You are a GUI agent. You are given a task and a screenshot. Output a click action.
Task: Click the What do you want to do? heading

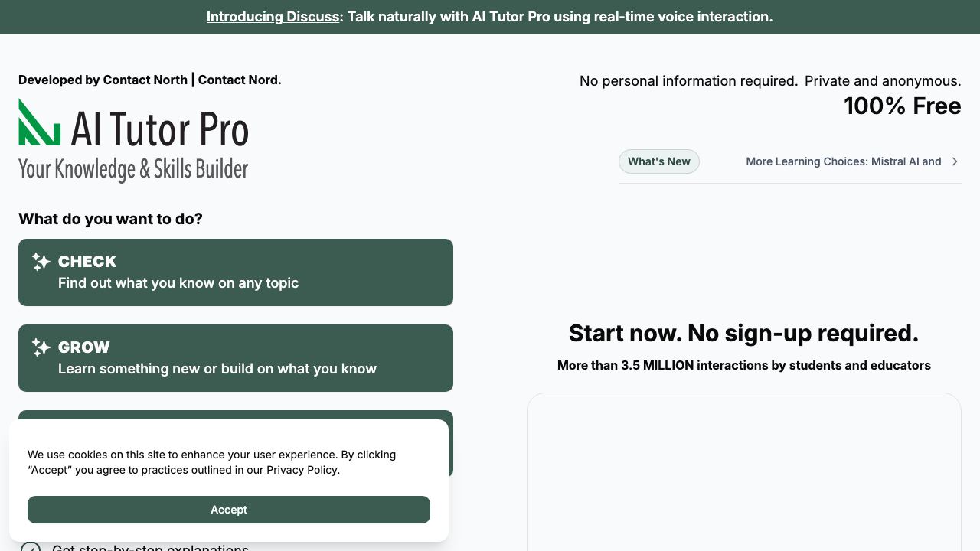pos(110,219)
